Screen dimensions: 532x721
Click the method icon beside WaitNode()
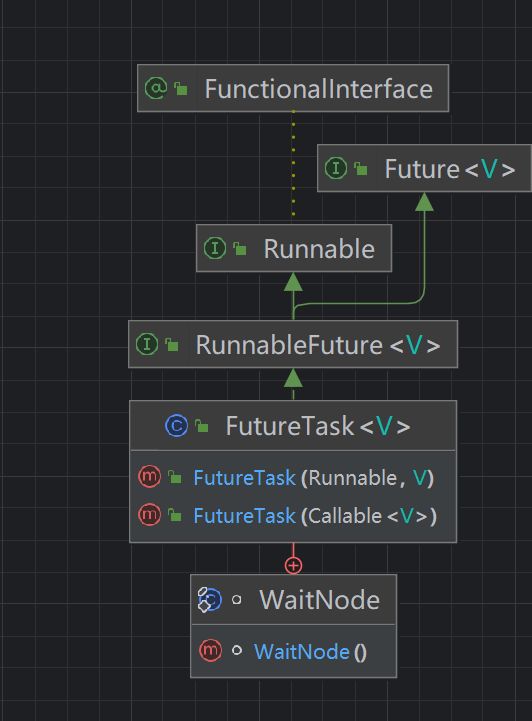(x=210, y=650)
